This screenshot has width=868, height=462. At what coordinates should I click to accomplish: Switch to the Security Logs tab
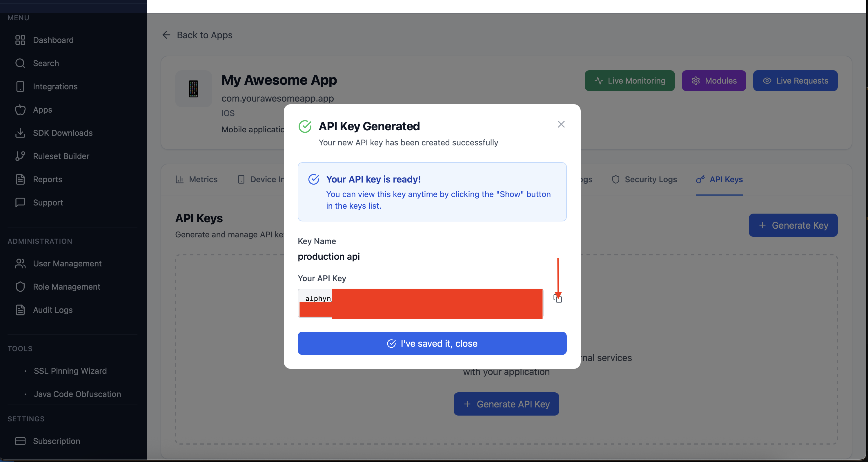tap(644, 179)
